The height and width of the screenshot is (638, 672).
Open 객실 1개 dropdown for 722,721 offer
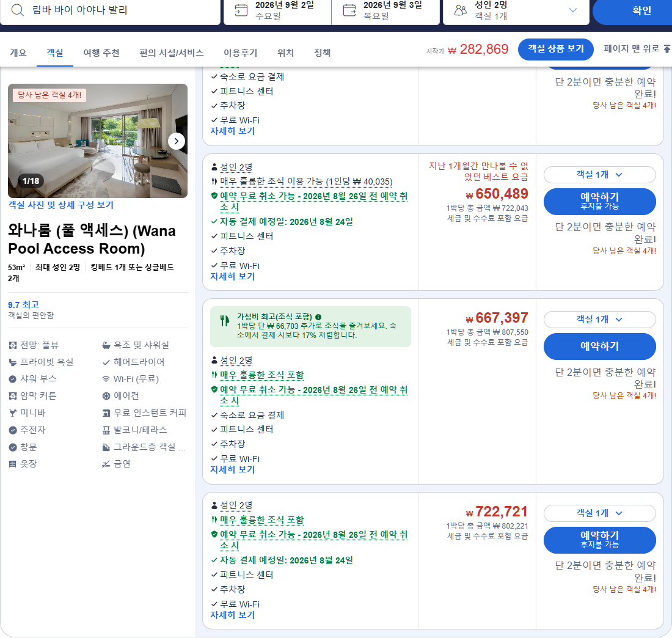599,513
